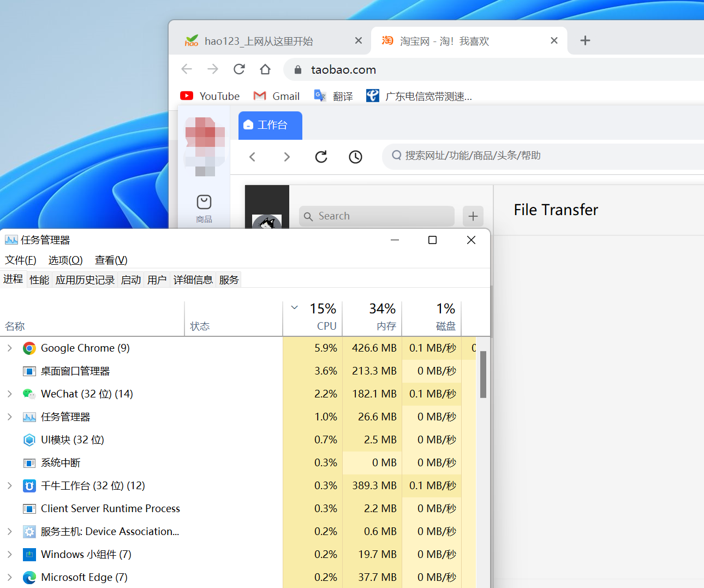Image resolution: width=704 pixels, height=588 pixels.
Task: Click Chrome back arrow
Action: point(187,69)
